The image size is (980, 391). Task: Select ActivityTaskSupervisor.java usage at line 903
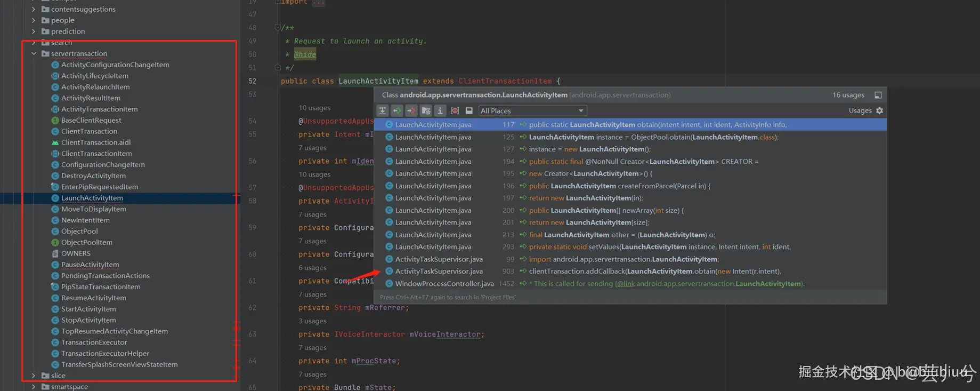coord(630,272)
